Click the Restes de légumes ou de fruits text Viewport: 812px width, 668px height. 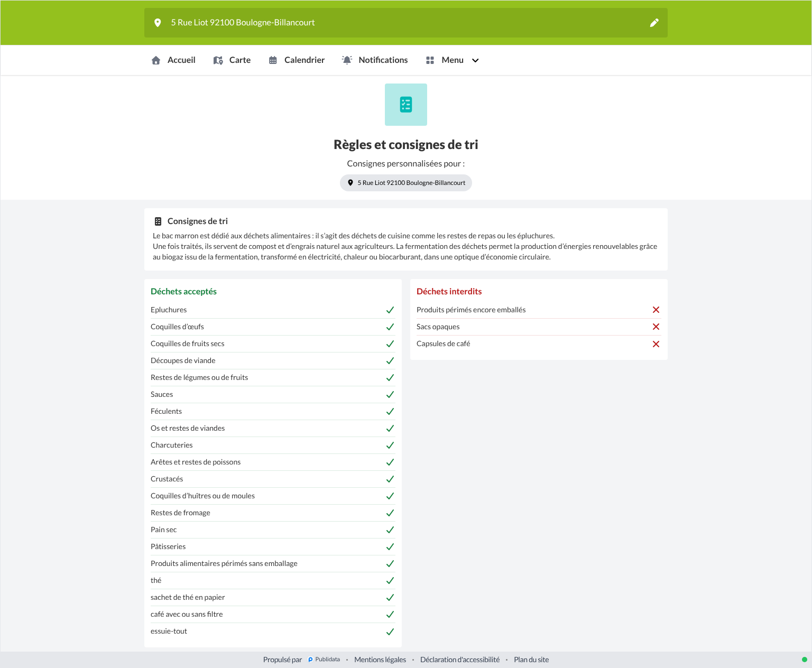[x=199, y=377]
